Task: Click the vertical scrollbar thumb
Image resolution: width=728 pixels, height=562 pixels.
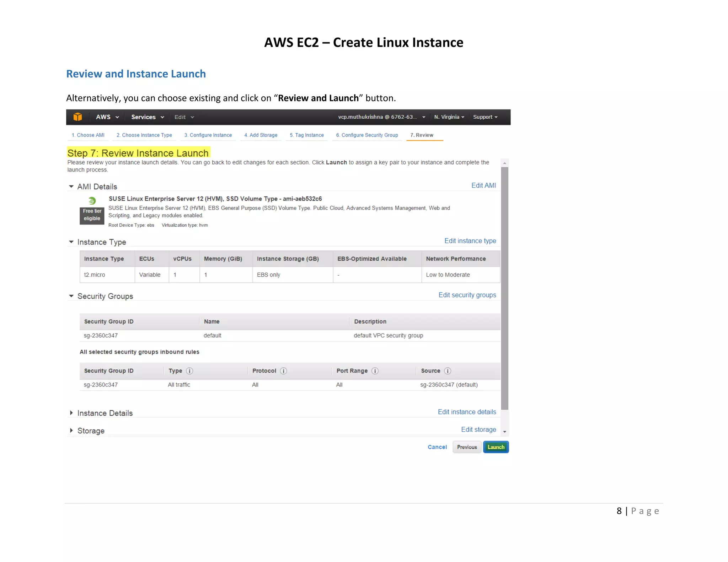Action: tap(504, 288)
